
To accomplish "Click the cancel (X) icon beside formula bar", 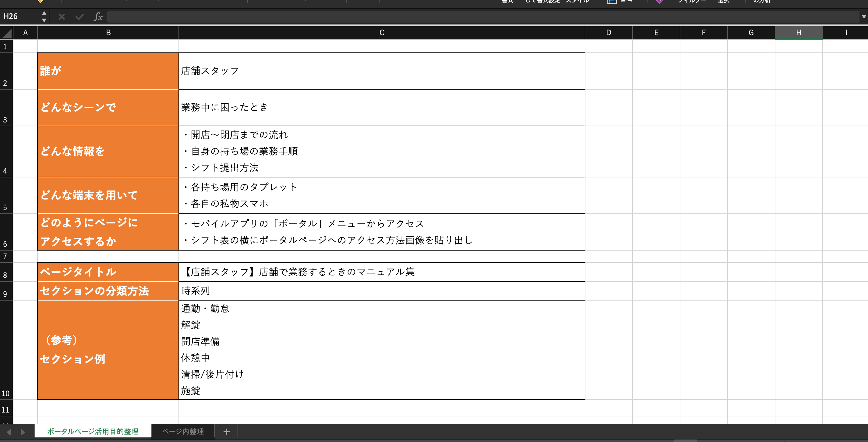I will point(61,16).
